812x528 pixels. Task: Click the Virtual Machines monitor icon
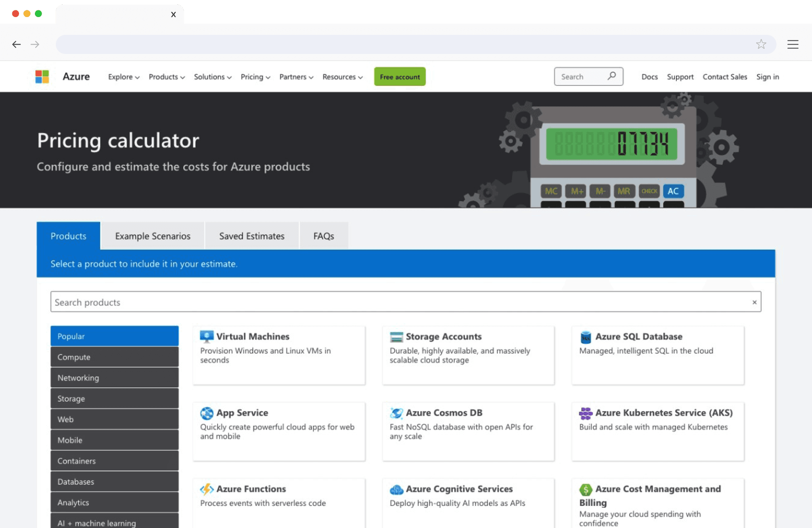pos(207,336)
